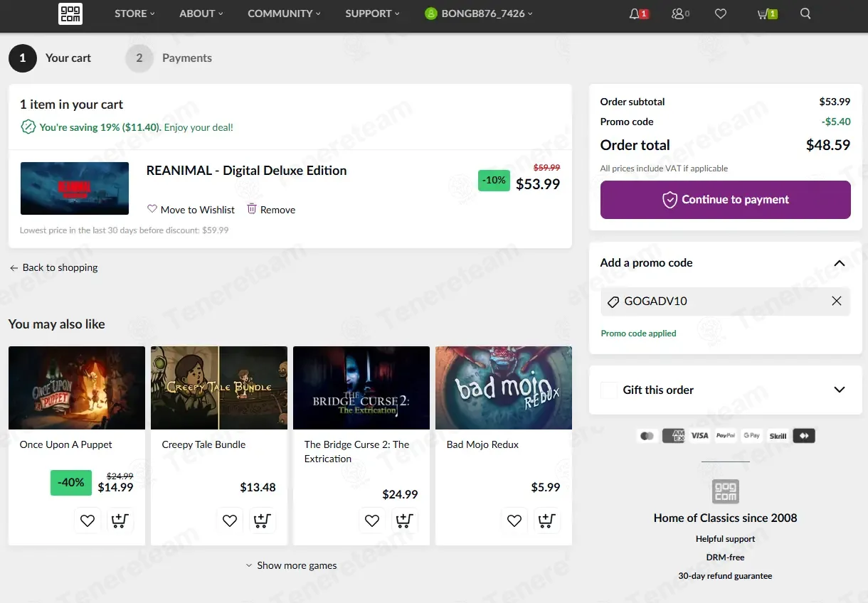Open REANIMAL game thumbnail in cart
The height and width of the screenshot is (603, 868).
point(75,188)
